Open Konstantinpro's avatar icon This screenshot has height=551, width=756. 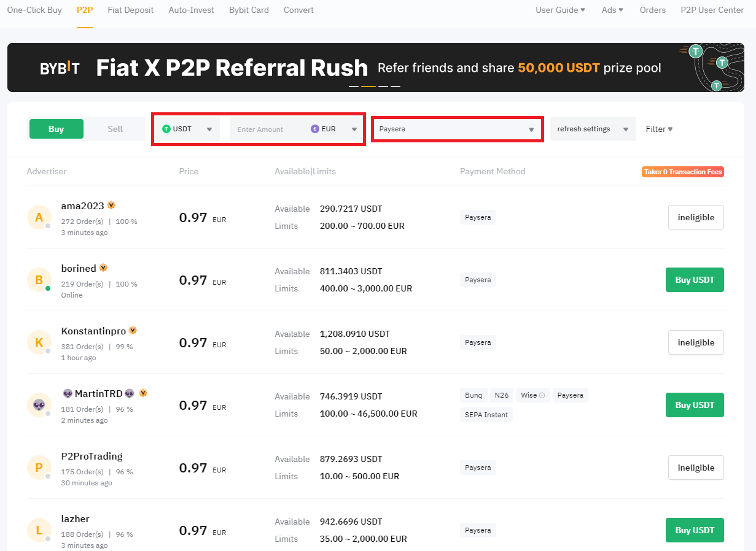click(x=39, y=342)
